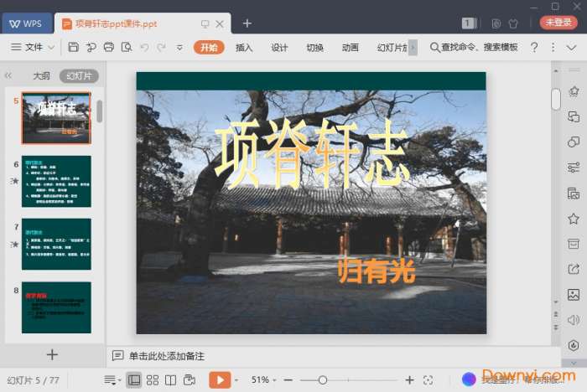Open the 文件 menu dropdown
Viewport: 587px width, 392px height.
[34, 48]
